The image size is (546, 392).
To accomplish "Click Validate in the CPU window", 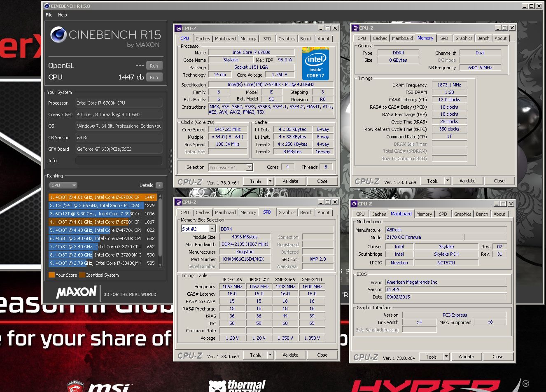I will click(x=290, y=181).
